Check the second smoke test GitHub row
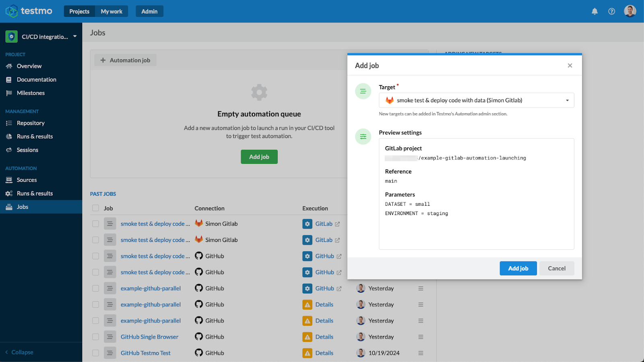 click(95, 272)
